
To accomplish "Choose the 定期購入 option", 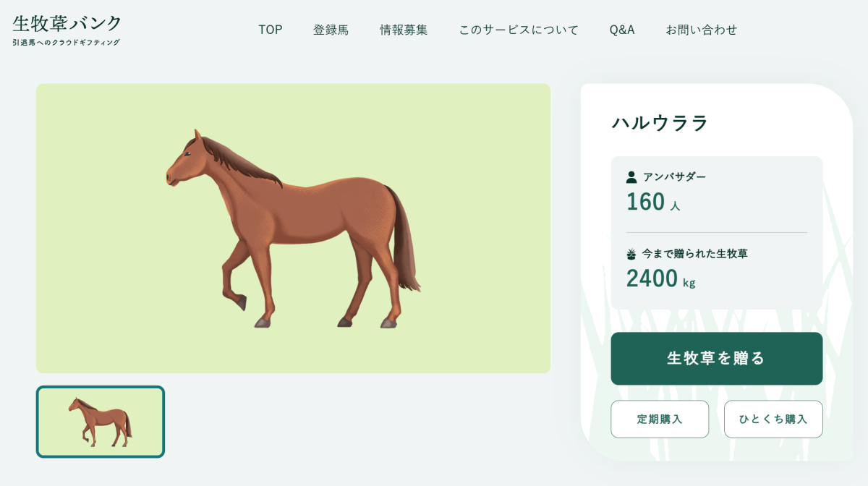I will tap(660, 419).
